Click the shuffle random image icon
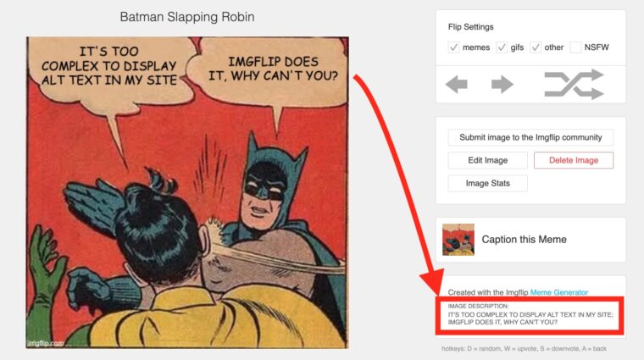The width and height of the screenshot is (644, 360). 575,84
